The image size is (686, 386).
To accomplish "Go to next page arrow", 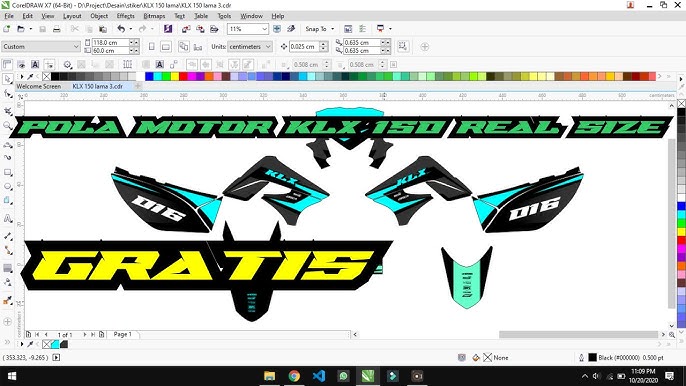I will coord(84,334).
